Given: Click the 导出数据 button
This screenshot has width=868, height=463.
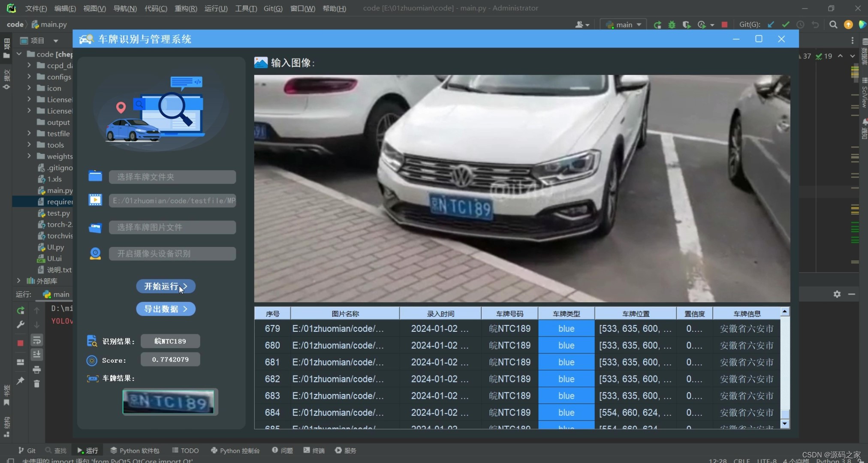Looking at the screenshot, I should [166, 309].
